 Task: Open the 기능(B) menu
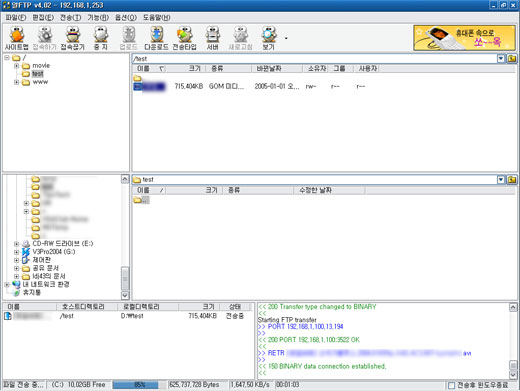click(98, 18)
